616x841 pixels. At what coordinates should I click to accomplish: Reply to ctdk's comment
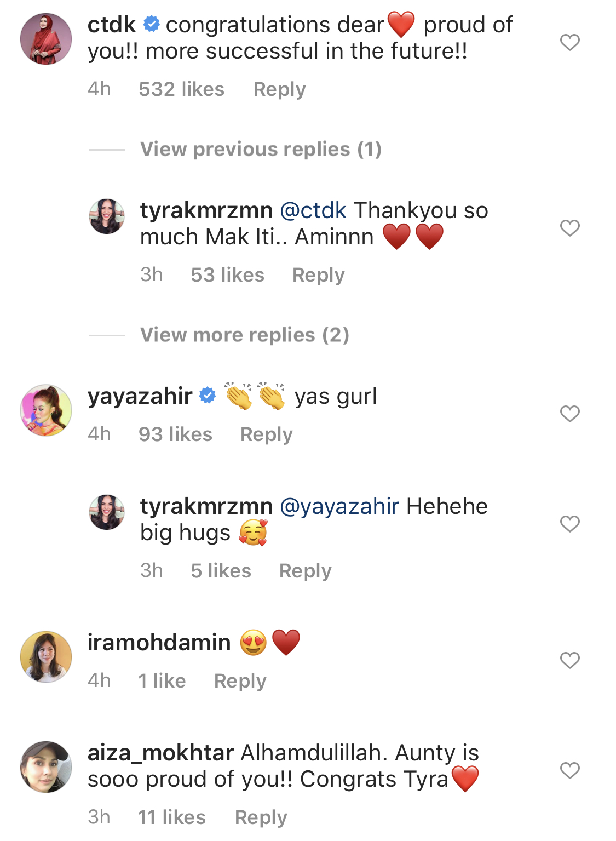[x=279, y=89]
